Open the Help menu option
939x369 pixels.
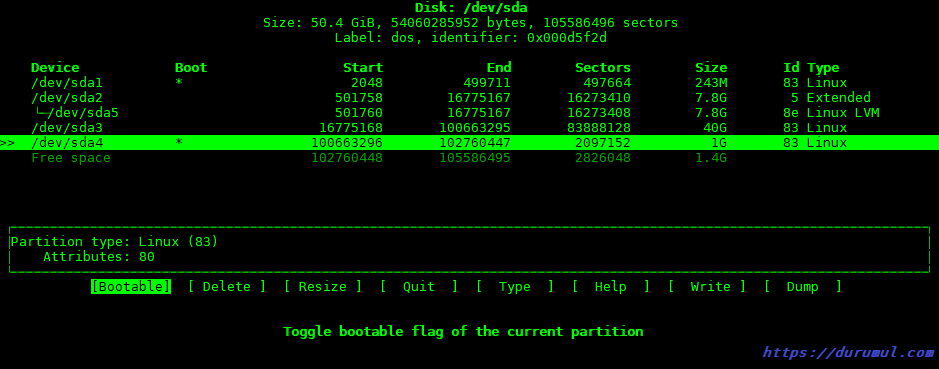(x=610, y=287)
